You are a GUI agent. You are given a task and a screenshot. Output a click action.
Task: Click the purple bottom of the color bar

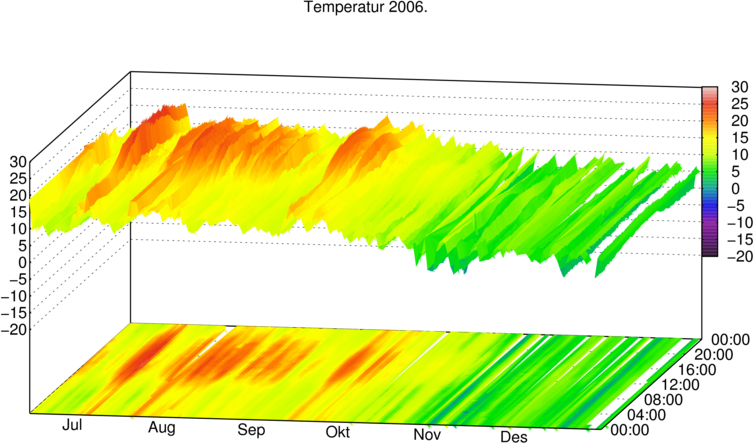coord(708,250)
